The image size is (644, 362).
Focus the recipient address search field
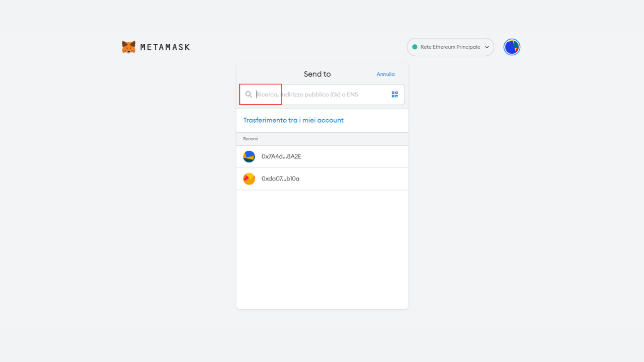pos(322,95)
